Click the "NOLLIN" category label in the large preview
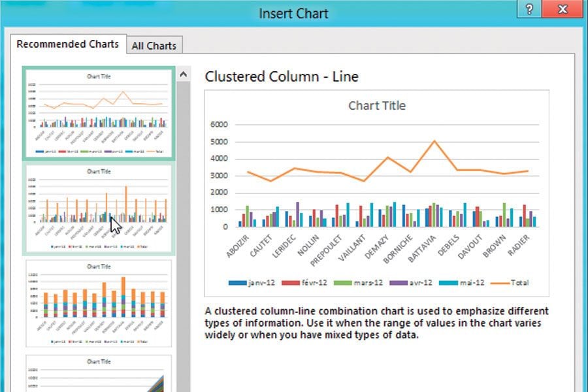The height and width of the screenshot is (392, 588). pos(308,245)
